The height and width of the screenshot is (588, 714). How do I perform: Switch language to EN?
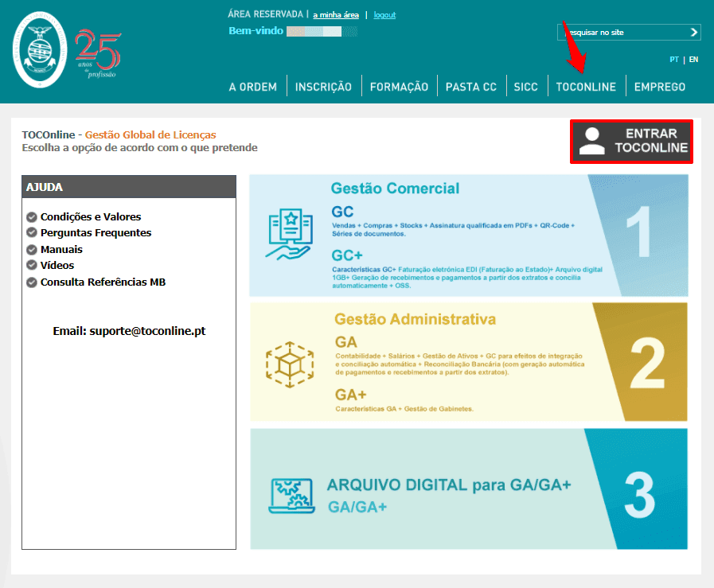tap(693, 60)
